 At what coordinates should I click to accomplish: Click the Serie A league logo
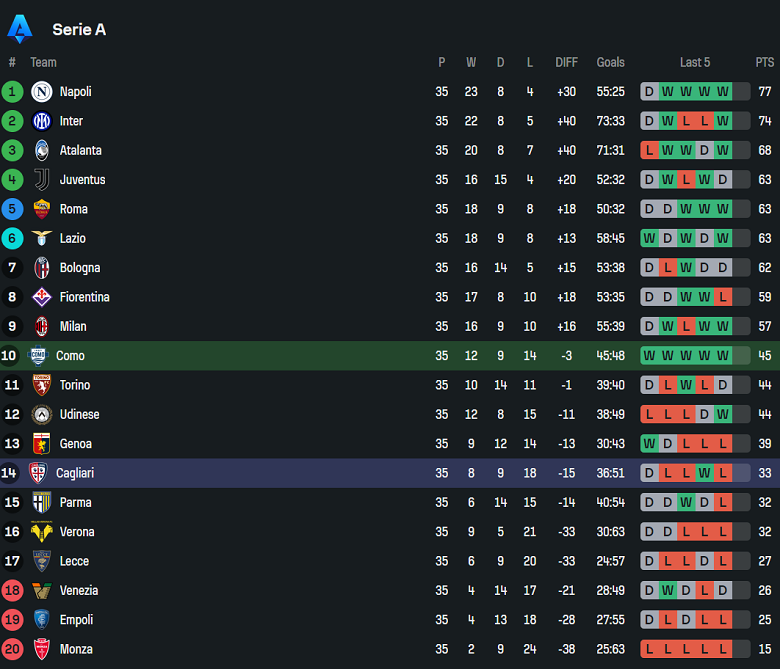20,29
